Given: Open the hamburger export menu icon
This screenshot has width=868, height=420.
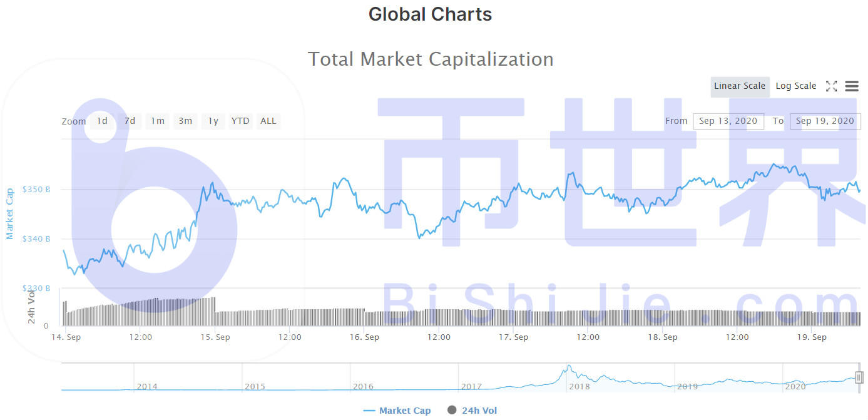Looking at the screenshot, I should click(x=852, y=86).
